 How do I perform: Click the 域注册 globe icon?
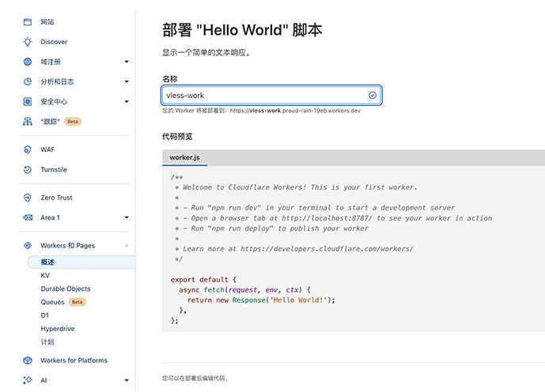[x=28, y=62]
